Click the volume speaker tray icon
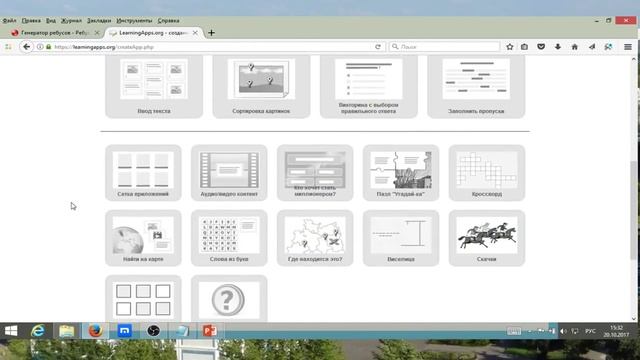This screenshot has height=360, width=640. click(x=563, y=331)
